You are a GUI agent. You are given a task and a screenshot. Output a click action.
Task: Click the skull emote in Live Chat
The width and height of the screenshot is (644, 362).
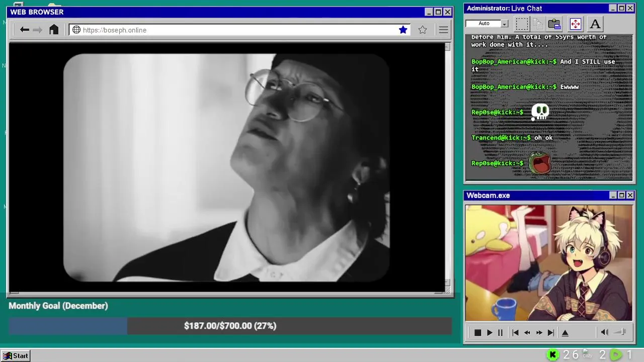(x=540, y=112)
